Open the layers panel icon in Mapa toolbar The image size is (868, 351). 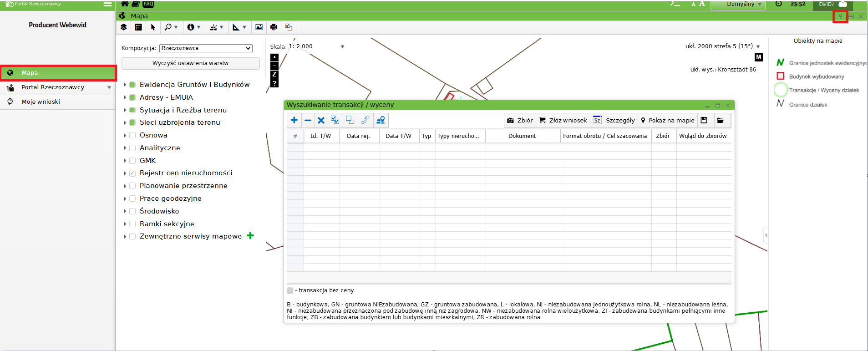point(123,27)
